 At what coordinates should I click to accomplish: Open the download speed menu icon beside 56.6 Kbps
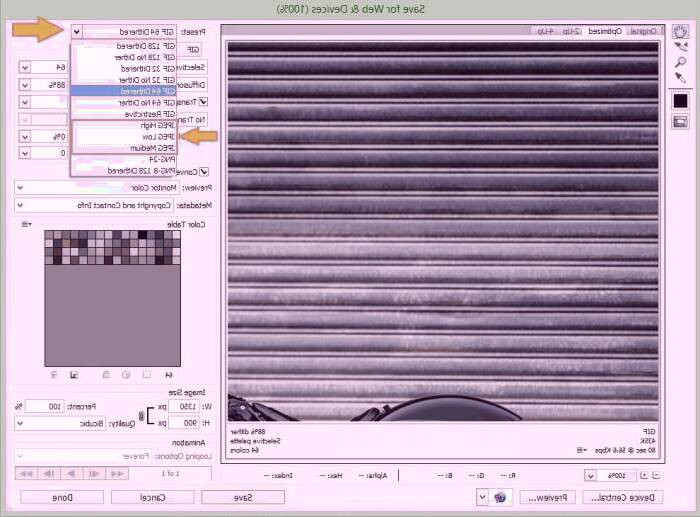(x=581, y=450)
